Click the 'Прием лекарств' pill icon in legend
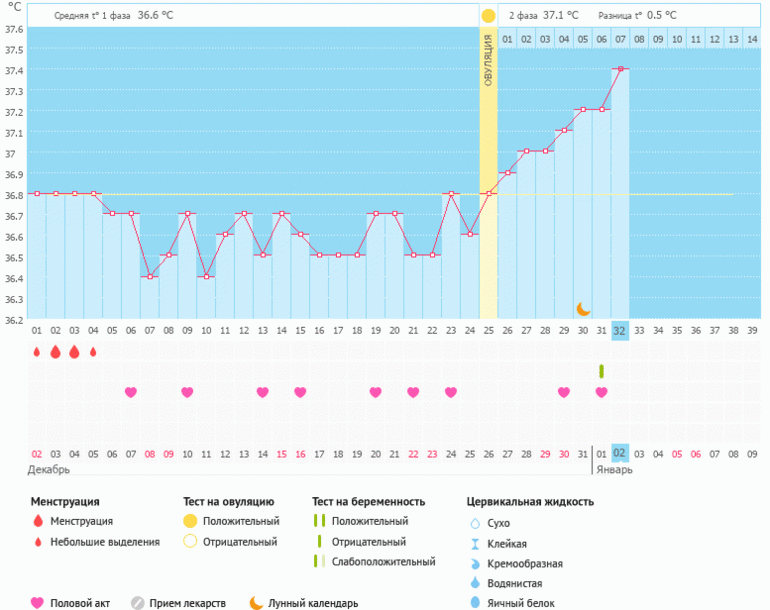The image size is (770, 610). point(138,603)
